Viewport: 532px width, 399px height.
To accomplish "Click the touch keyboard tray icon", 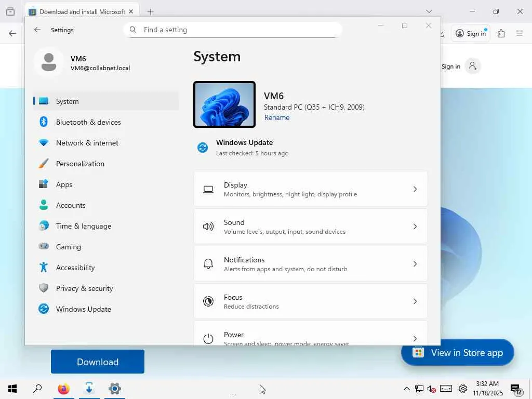I will click(x=446, y=389).
